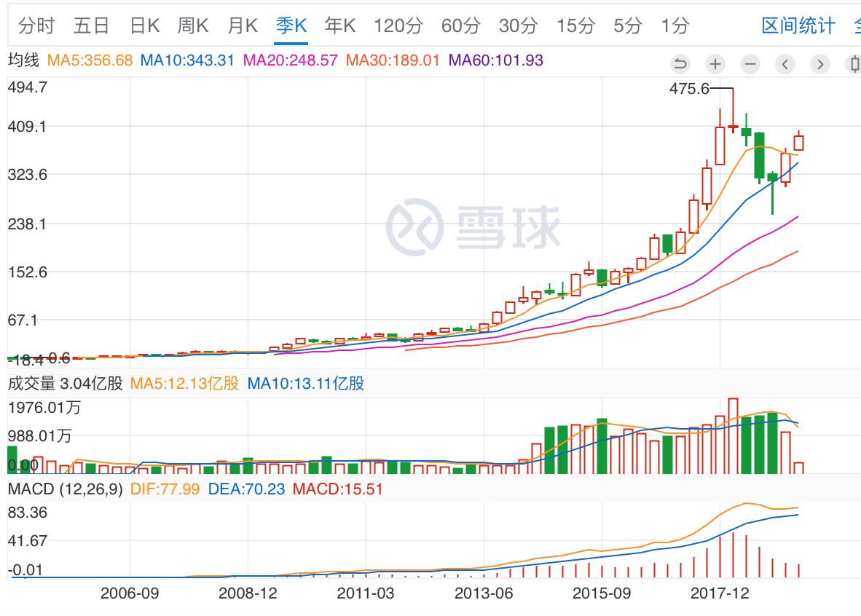Click the MA5:356.68 moving average label
861x616 pixels.
coord(90,60)
